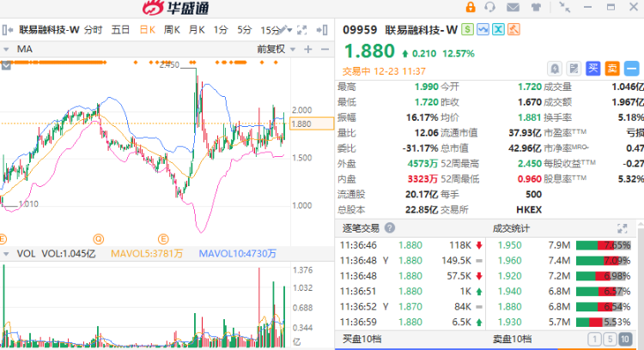Expand the trade statistics panel
Screen dimensions: 644x350
(623, 228)
